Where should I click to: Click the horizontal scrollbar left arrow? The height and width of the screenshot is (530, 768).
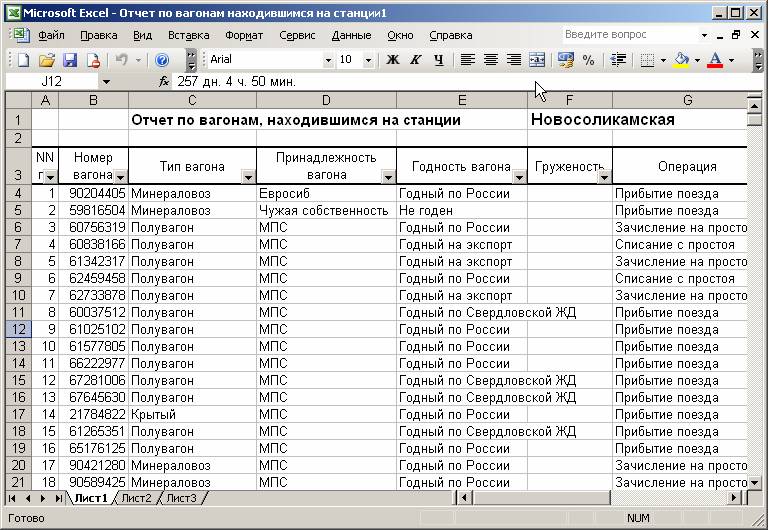[464, 498]
